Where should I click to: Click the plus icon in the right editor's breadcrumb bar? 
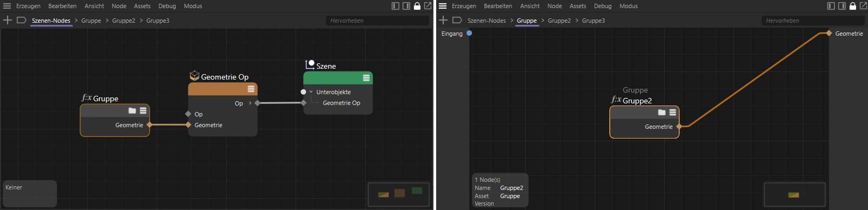point(443,20)
